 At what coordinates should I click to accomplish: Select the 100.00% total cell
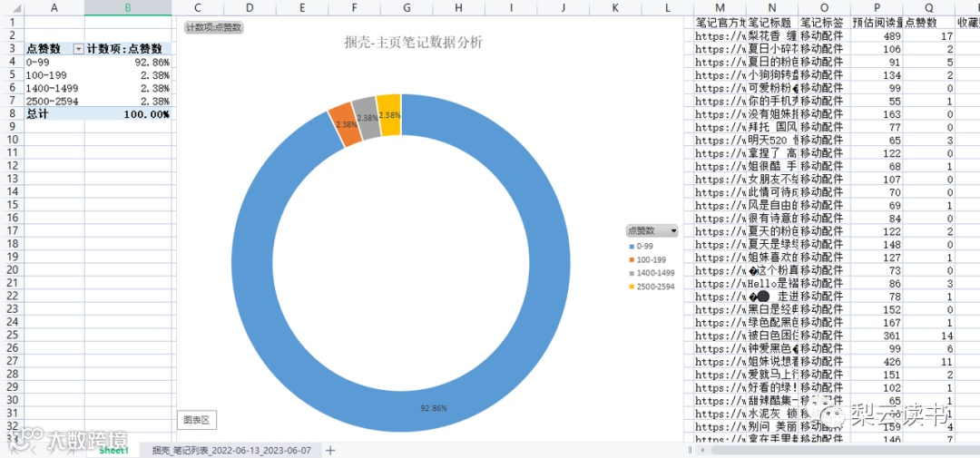coord(128,114)
